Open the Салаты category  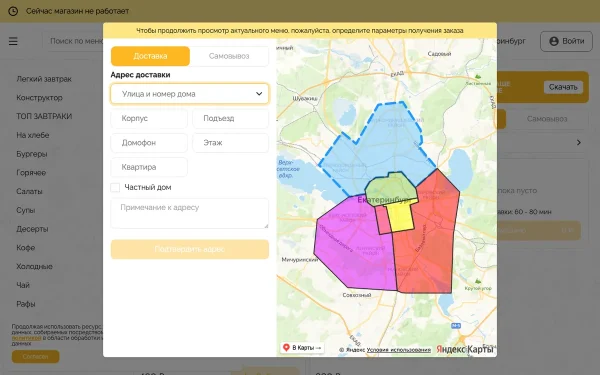click(x=29, y=192)
